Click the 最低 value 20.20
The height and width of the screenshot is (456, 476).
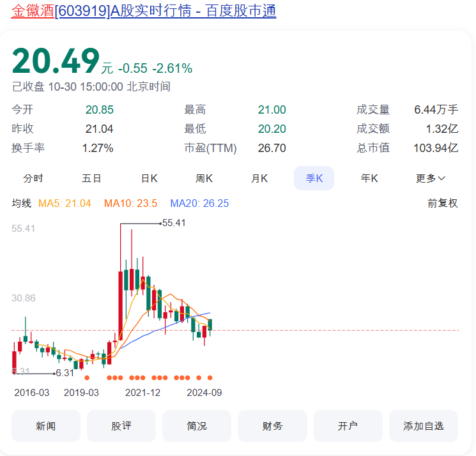(272, 129)
